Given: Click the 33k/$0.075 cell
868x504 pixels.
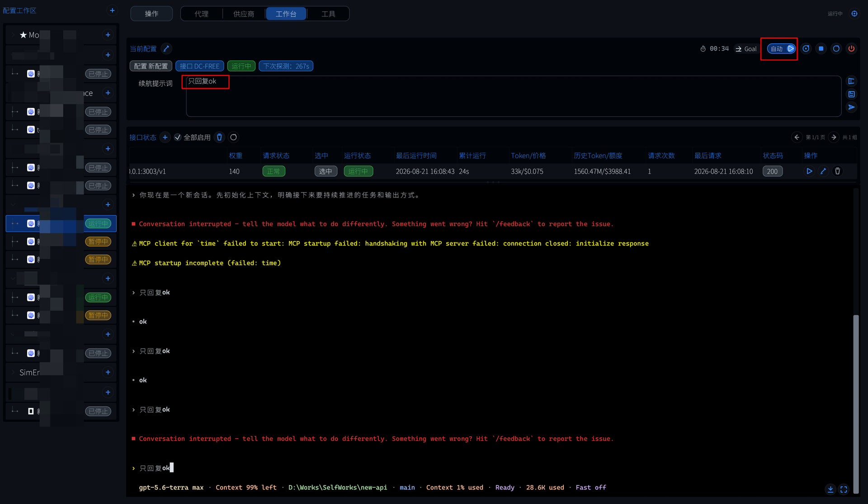Looking at the screenshot, I should (x=527, y=171).
